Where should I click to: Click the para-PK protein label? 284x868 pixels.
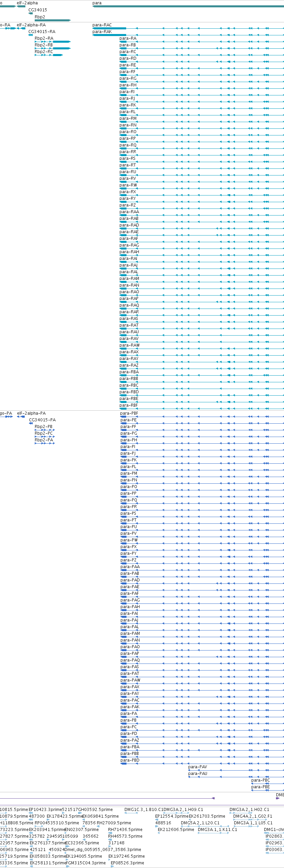click(x=128, y=460)
